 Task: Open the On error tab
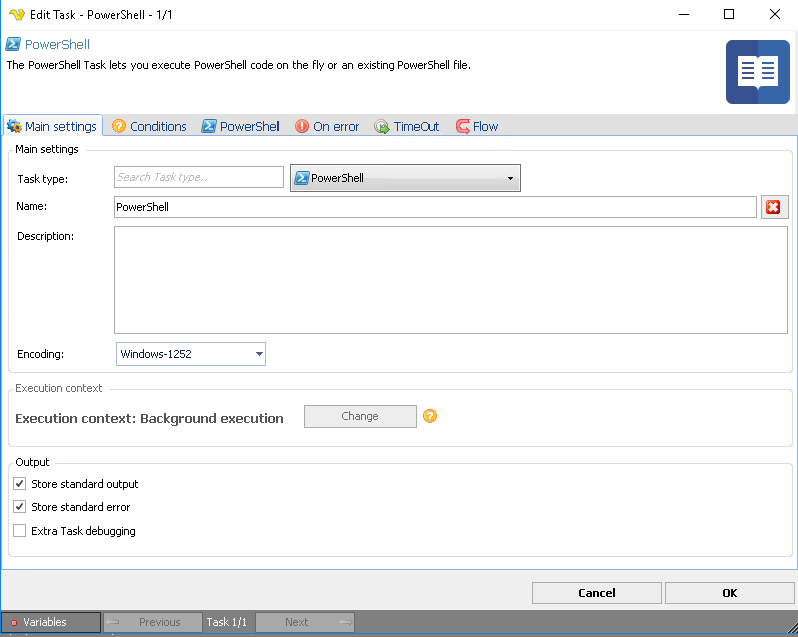pyautogui.click(x=327, y=127)
